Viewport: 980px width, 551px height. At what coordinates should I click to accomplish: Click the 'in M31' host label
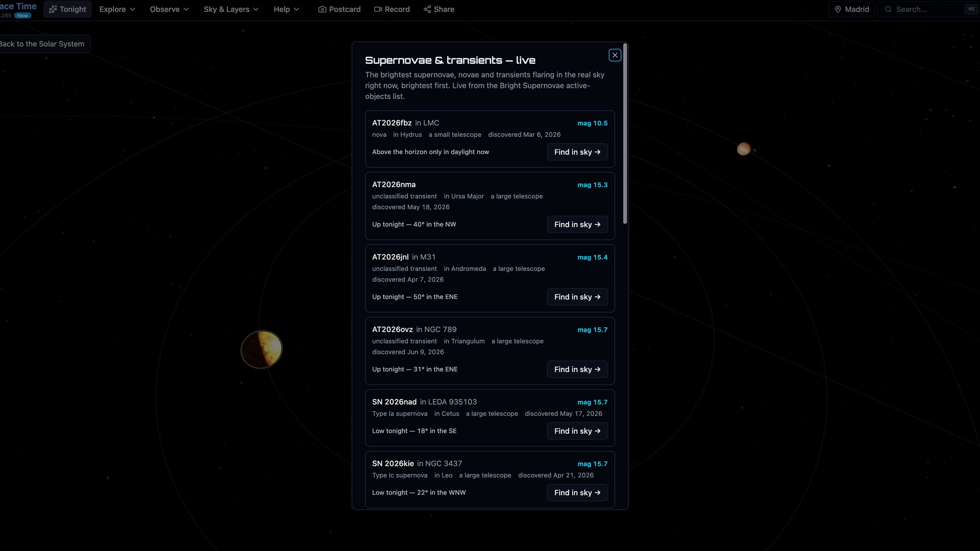(424, 257)
